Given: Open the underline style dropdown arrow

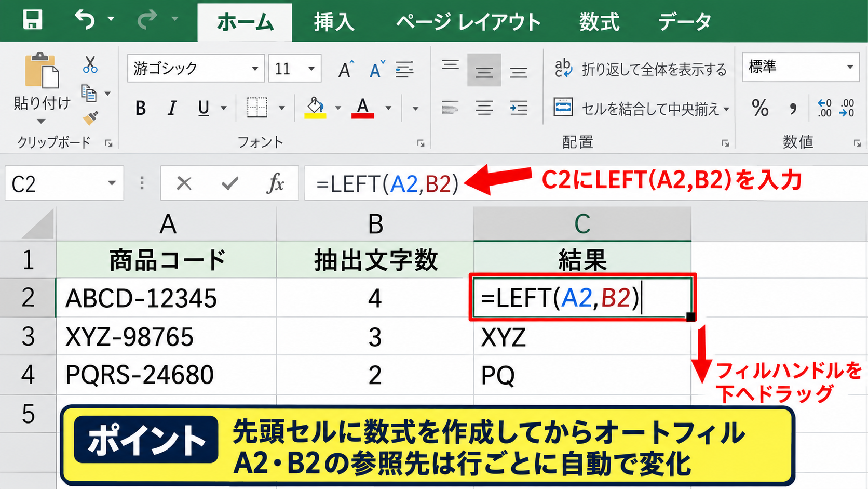Looking at the screenshot, I should pyautogui.click(x=224, y=108).
